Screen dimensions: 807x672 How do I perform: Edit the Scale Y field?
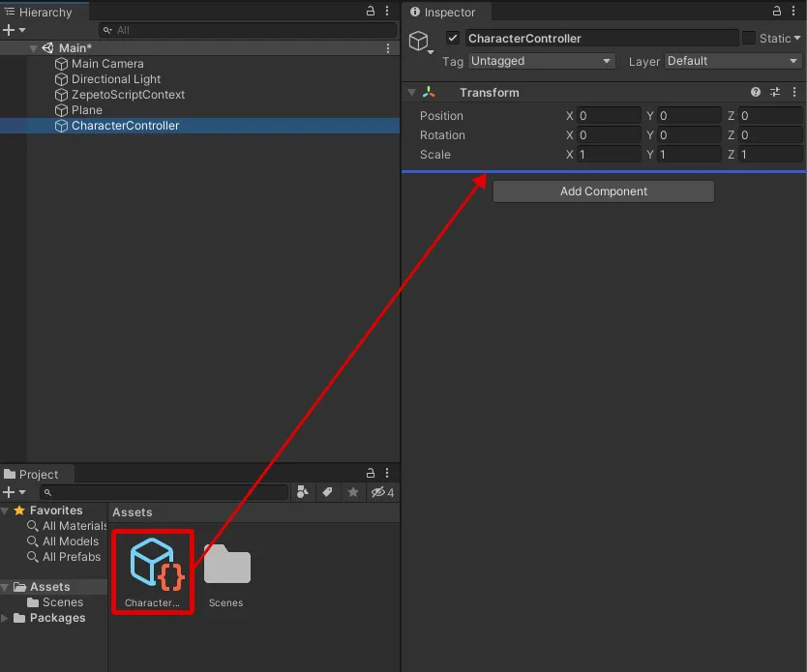[x=689, y=155]
